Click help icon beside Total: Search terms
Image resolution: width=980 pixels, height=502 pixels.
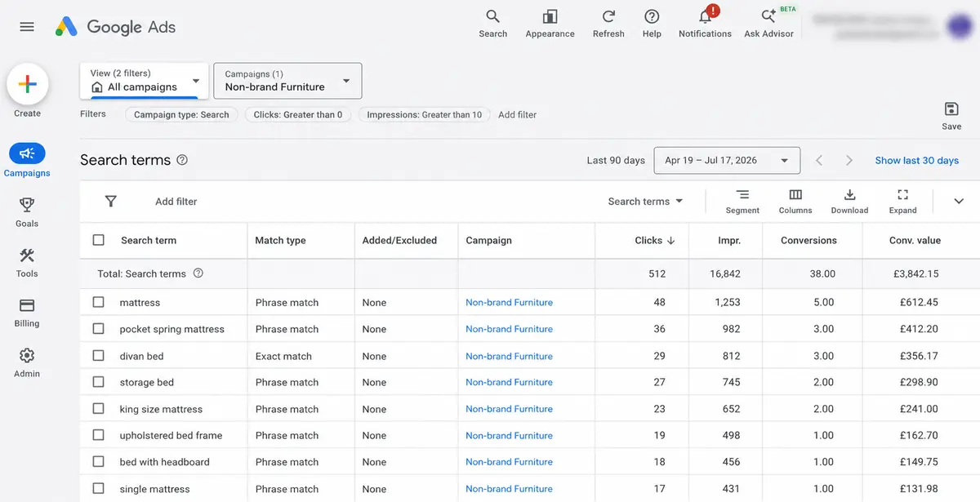[198, 273]
